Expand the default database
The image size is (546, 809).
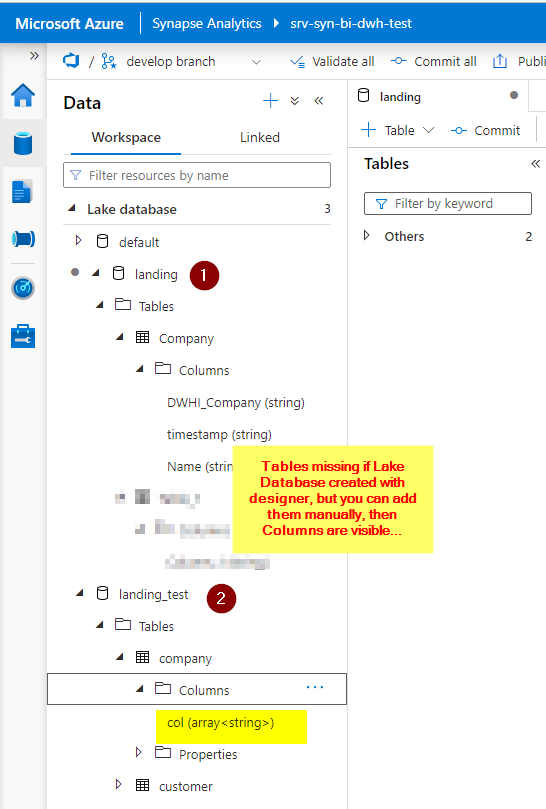click(78, 241)
